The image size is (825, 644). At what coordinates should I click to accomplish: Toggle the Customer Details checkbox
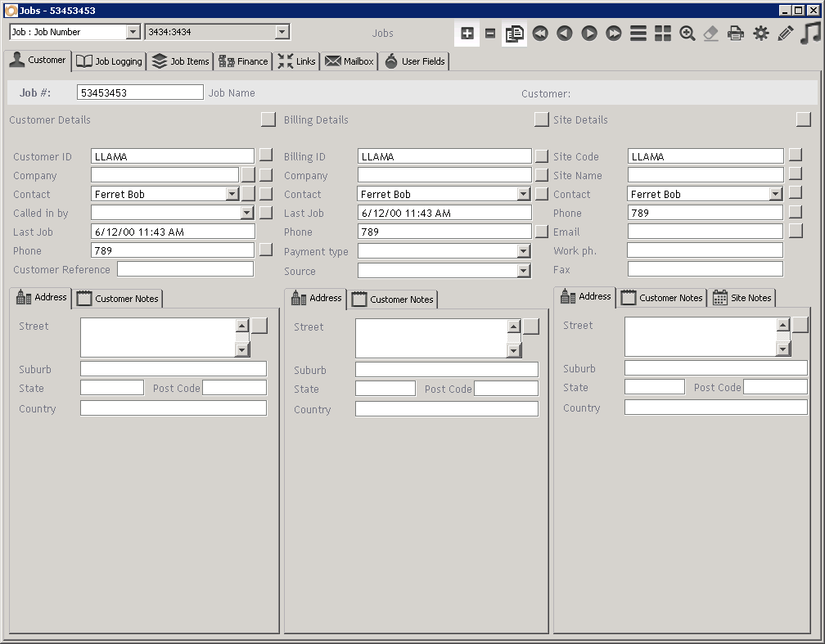[268, 119]
